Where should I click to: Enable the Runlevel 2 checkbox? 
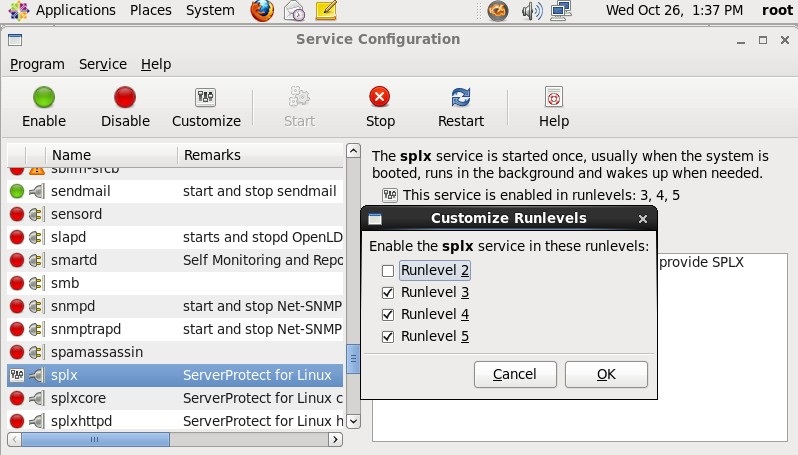point(388,271)
